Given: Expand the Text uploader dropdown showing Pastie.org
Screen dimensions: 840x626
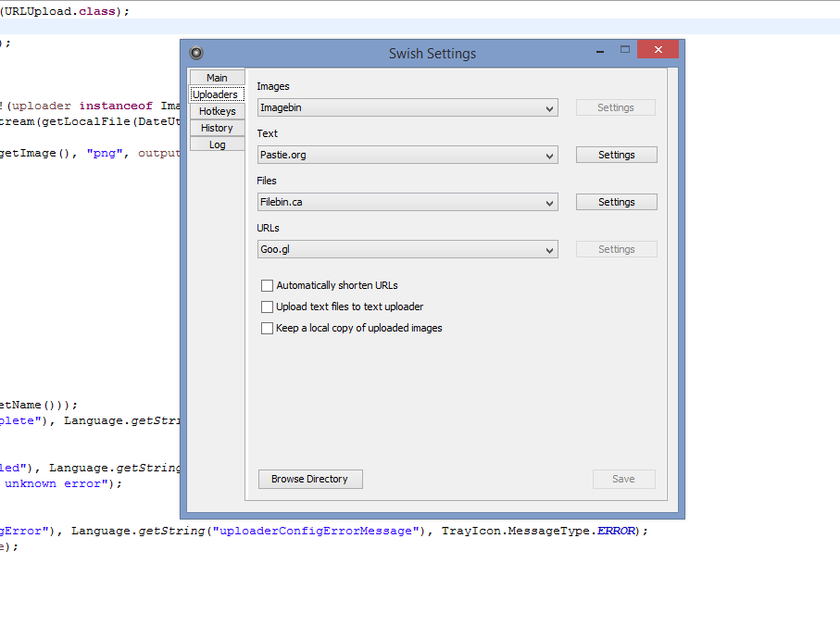Looking at the screenshot, I should coord(407,155).
